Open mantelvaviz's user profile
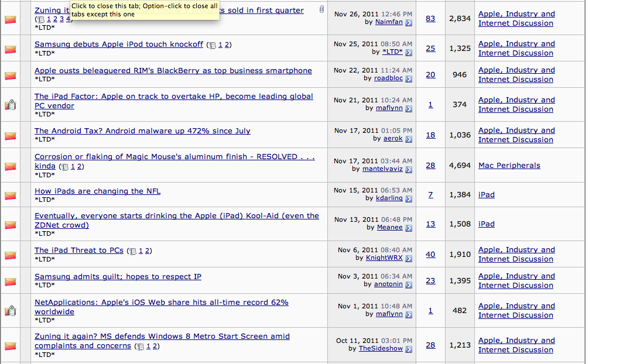 (x=382, y=169)
